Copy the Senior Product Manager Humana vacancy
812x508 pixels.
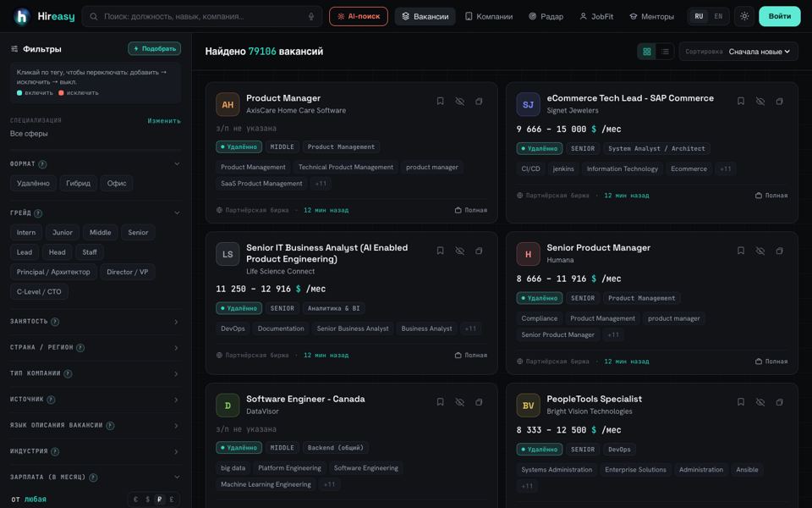pos(779,251)
